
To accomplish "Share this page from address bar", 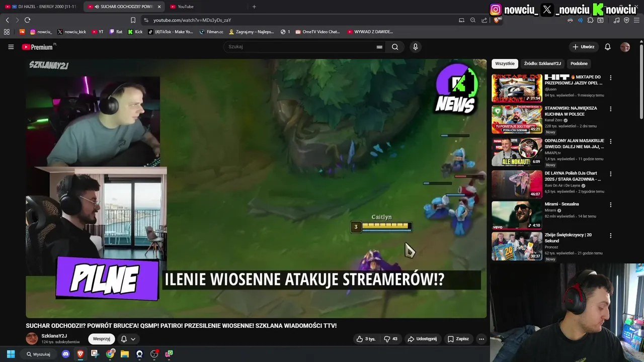I will (x=484, y=20).
